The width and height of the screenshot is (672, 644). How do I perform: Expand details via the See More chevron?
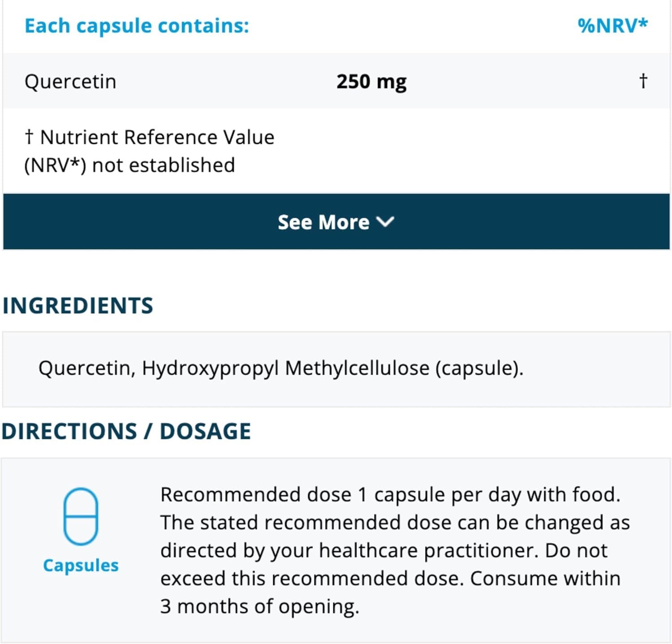pos(385,222)
